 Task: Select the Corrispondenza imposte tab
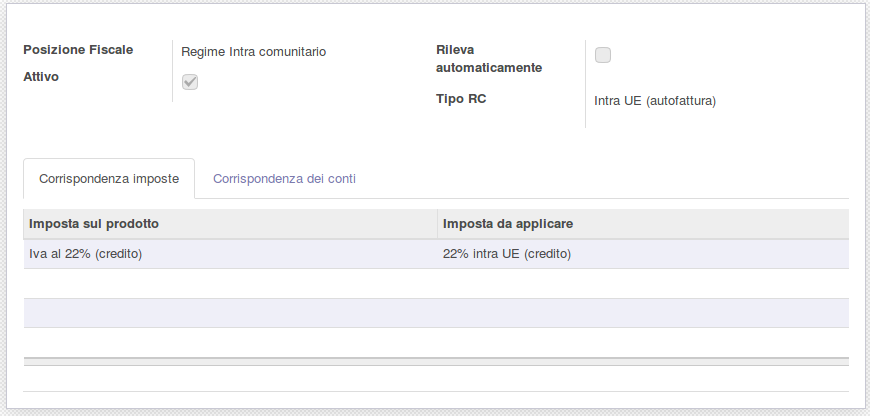[x=109, y=179]
